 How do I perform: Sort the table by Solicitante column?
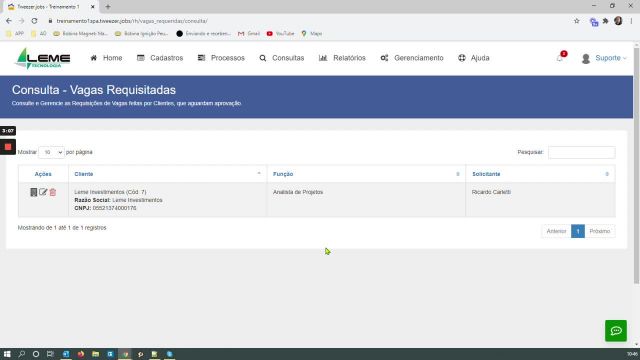(540, 174)
